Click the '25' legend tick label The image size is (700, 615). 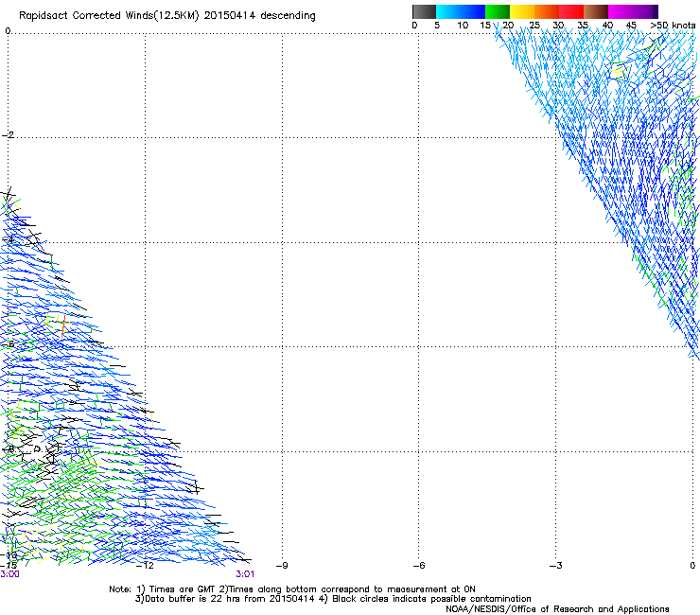[534, 26]
